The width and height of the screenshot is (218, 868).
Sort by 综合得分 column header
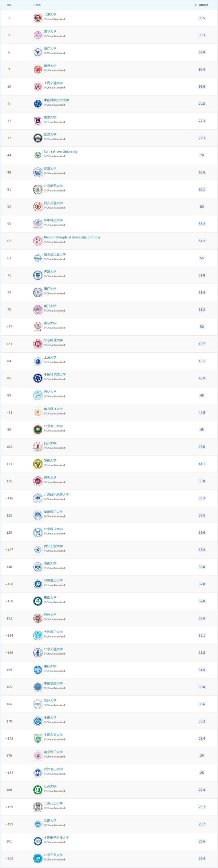203,5
